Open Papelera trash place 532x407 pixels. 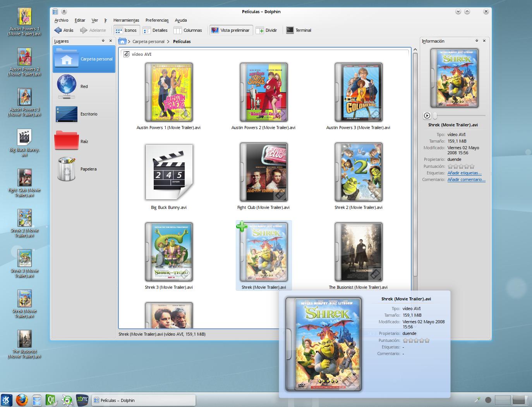pyautogui.click(x=84, y=169)
